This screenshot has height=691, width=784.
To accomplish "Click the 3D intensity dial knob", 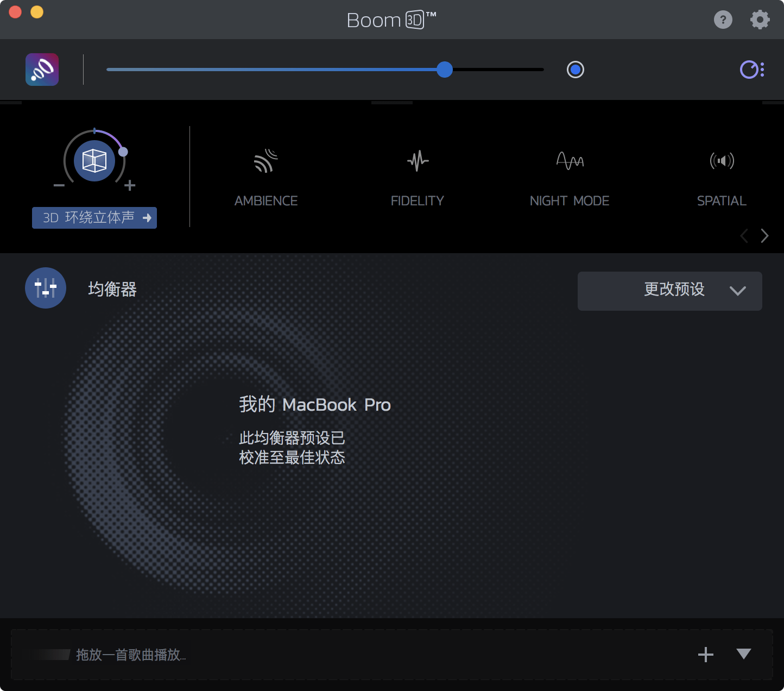I will [123, 152].
